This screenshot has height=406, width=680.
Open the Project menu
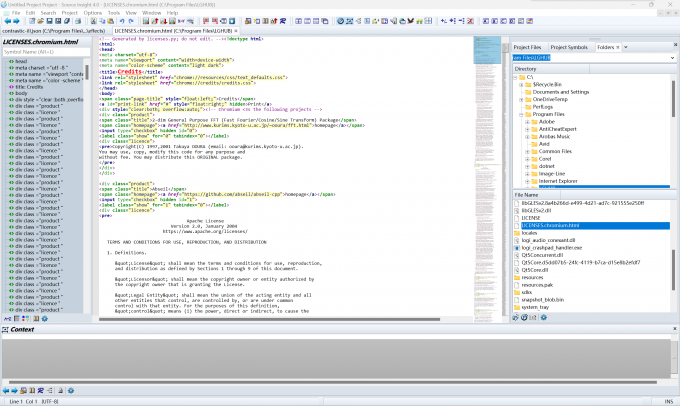pos(71,13)
